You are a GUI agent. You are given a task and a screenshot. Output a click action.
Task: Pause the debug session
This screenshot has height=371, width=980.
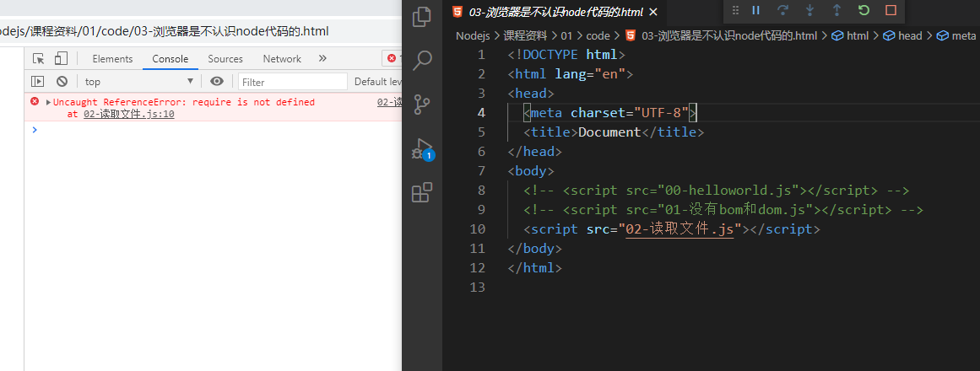[x=755, y=10]
